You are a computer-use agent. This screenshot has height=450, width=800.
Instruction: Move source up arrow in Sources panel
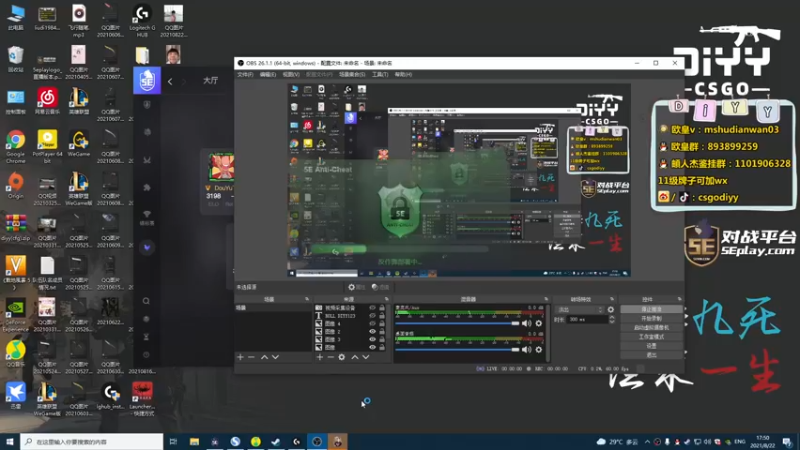point(355,357)
